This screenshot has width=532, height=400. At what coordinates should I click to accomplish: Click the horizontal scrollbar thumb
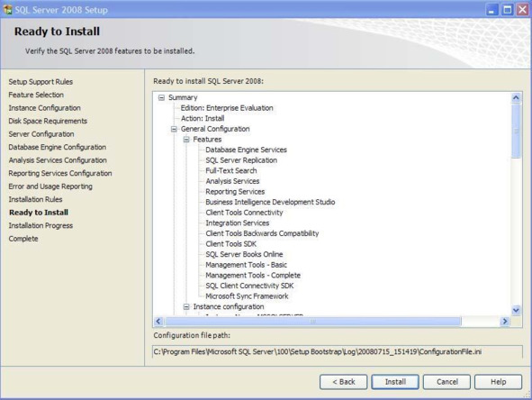[x=312, y=322]
